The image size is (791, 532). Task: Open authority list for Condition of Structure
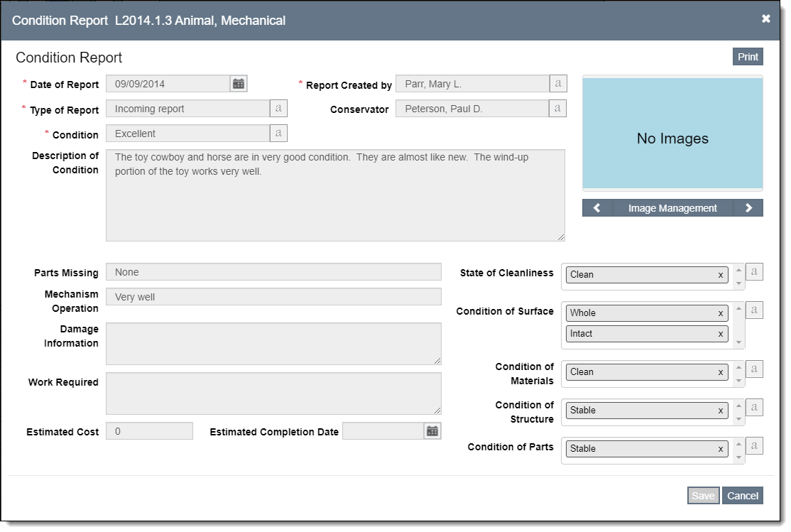pyautogui.click(x=754, y=407)
